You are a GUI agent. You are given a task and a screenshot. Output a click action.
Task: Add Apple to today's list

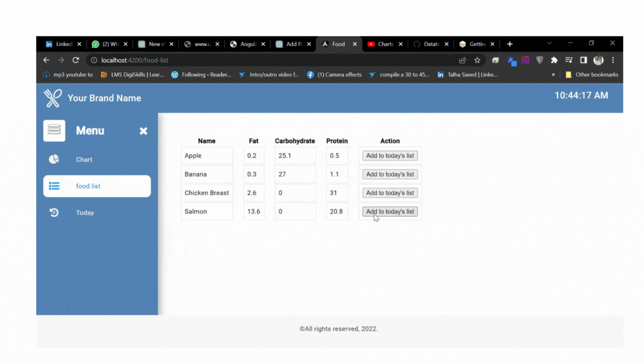390,155
